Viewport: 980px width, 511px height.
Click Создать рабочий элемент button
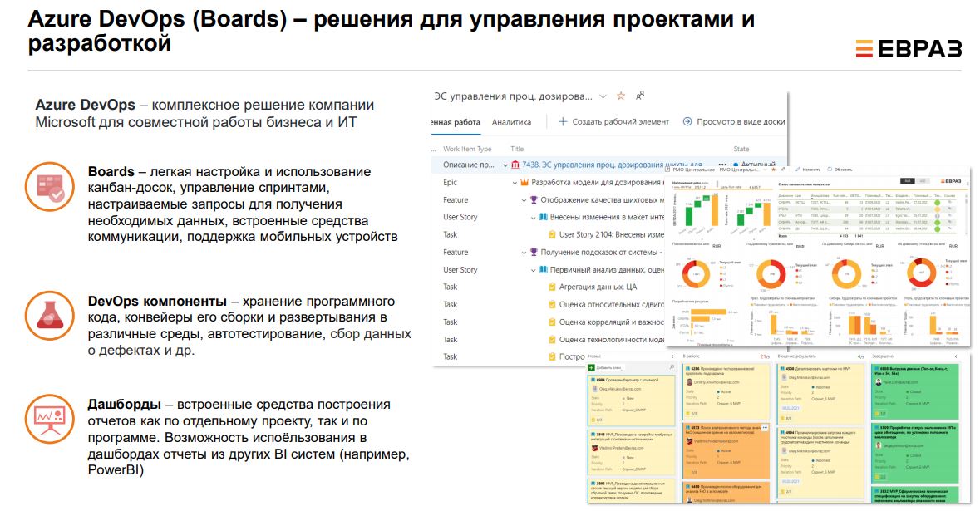613,122
